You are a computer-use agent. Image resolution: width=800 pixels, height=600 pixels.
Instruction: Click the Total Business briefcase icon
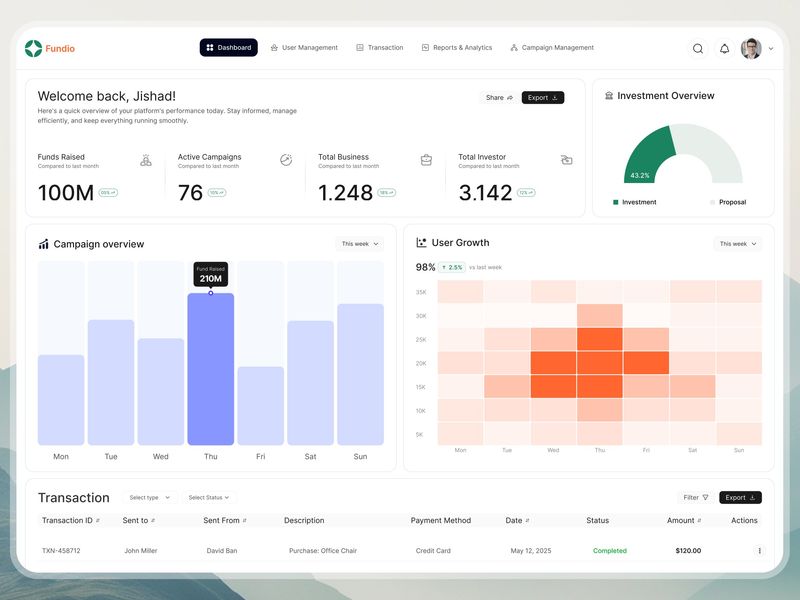point(425,162)
